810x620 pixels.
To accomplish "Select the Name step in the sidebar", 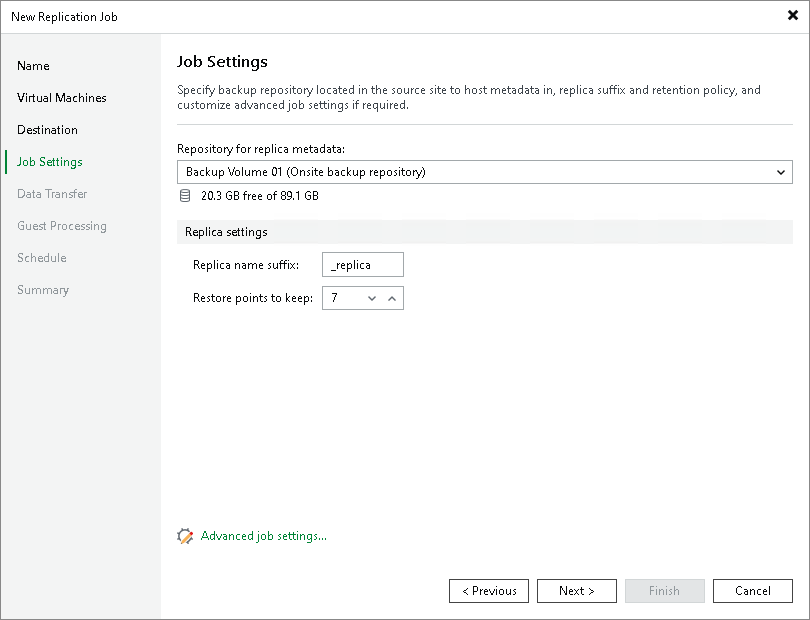I will click(33, 65).
